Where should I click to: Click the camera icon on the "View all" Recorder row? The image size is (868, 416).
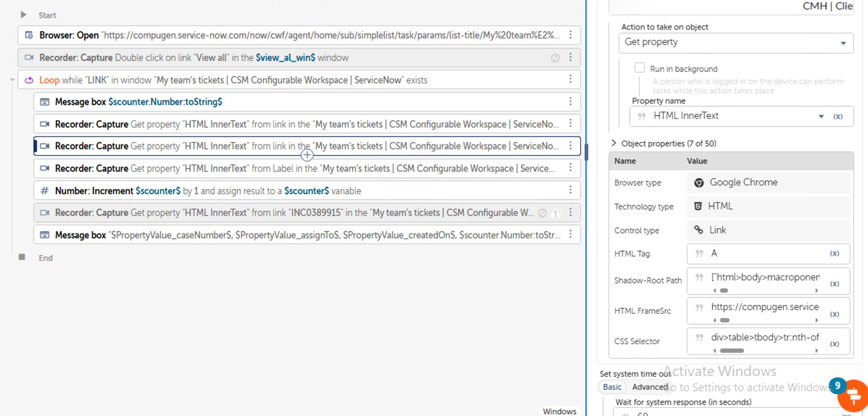point(29,58)
